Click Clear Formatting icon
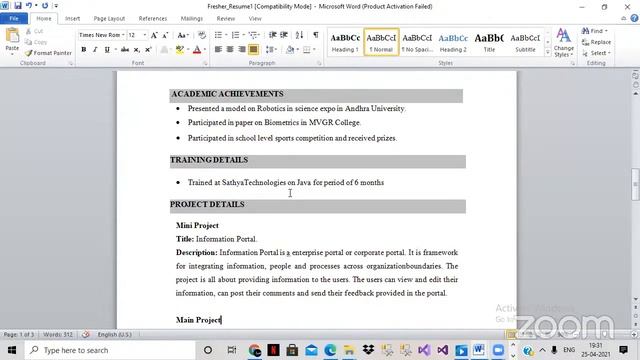The width and height of the screenshot is (640, 360). coord(202,35)
